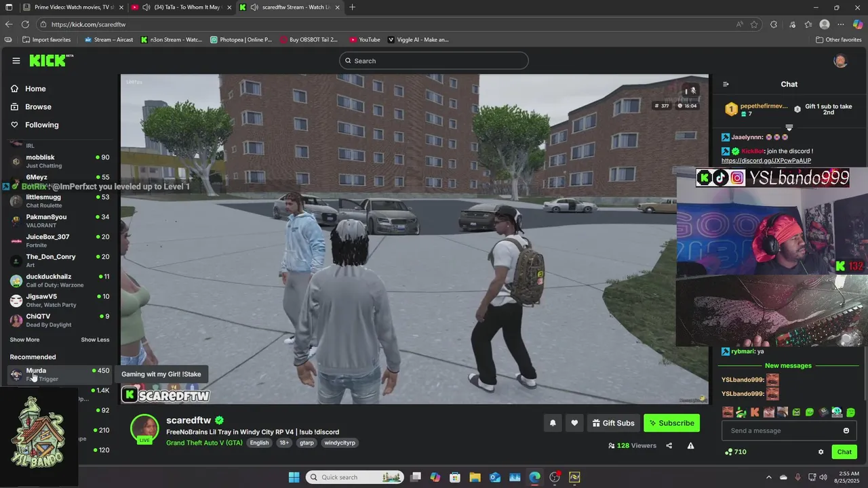The image size is (868, 488).
Task: Click the Windows Start button
Action: tap(294, 477)
